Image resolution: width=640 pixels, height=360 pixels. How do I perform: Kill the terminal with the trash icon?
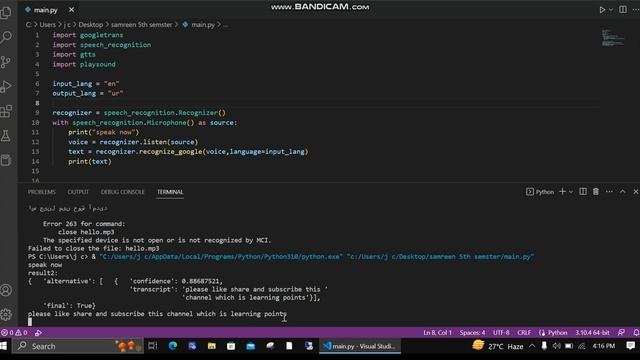[596, 191]
